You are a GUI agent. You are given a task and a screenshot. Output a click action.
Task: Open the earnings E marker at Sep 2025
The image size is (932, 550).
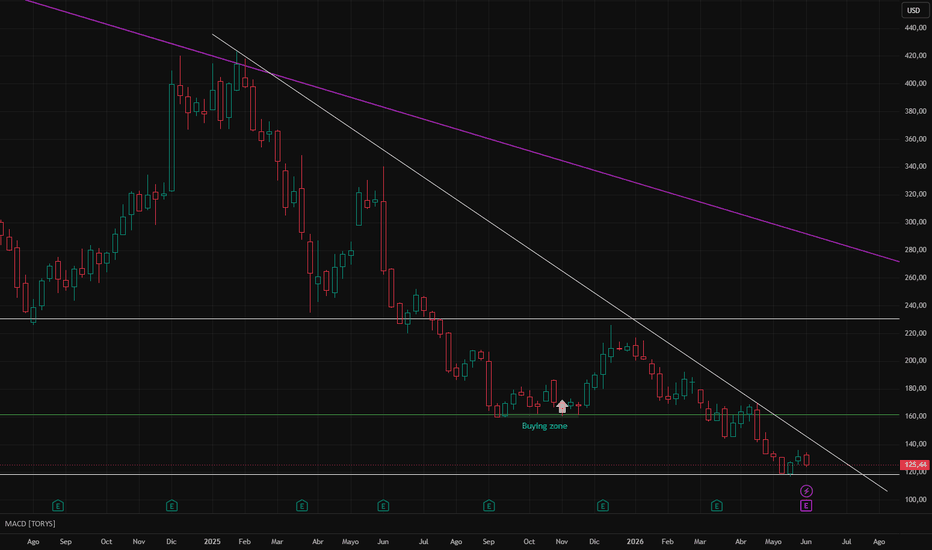tap(489, 505)
